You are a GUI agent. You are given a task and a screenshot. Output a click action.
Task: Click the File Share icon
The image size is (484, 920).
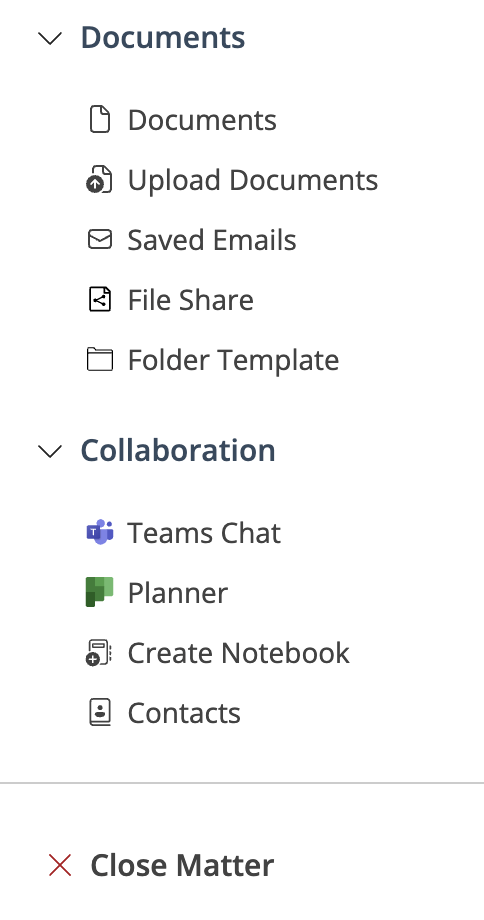tap(100, 299)
